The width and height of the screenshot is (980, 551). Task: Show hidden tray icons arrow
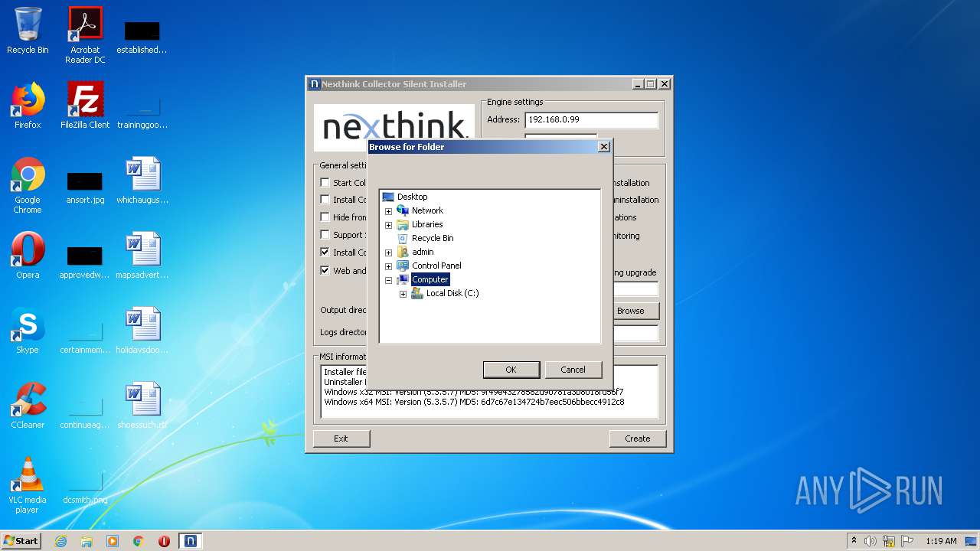coord(854,541)
